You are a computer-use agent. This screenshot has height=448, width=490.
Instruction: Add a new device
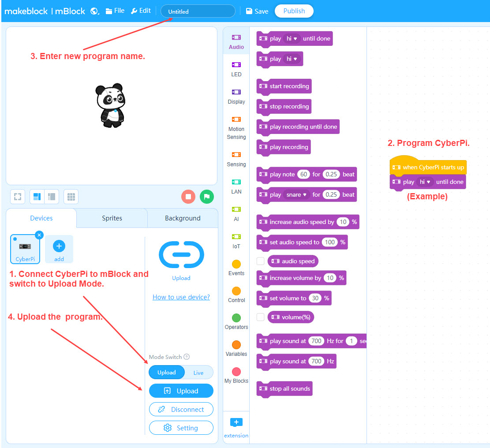click(x=59, y=249)
